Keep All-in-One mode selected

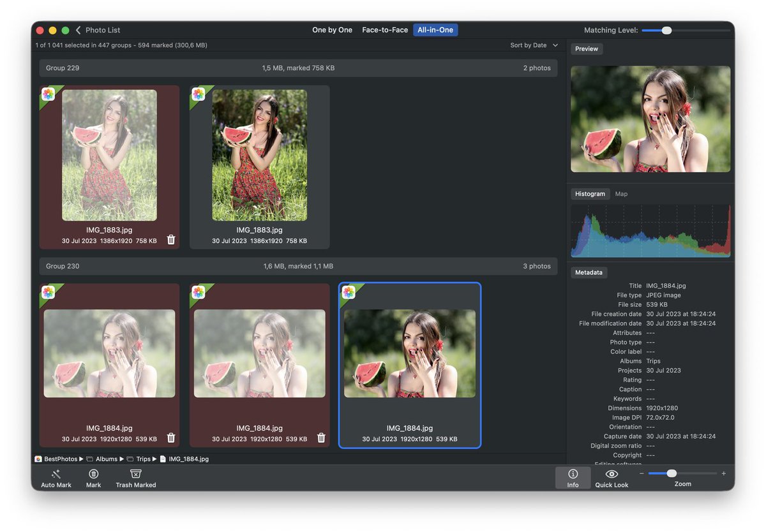click(435, 29)
